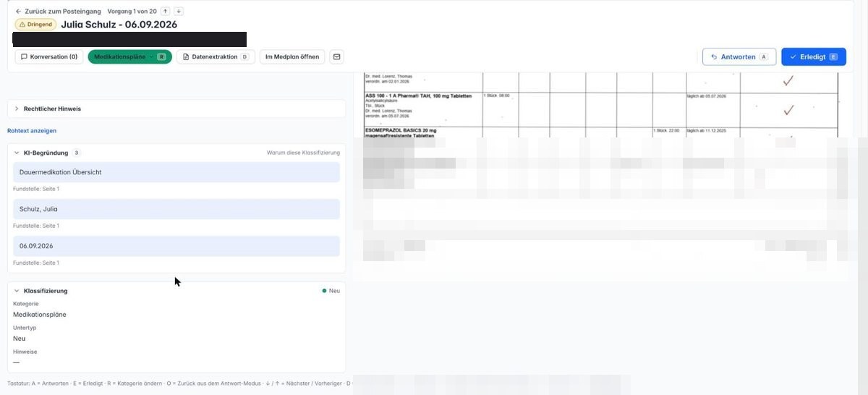
Task: Go back via Zurück zum Posteingang
Action: click(x=58, y=12)
